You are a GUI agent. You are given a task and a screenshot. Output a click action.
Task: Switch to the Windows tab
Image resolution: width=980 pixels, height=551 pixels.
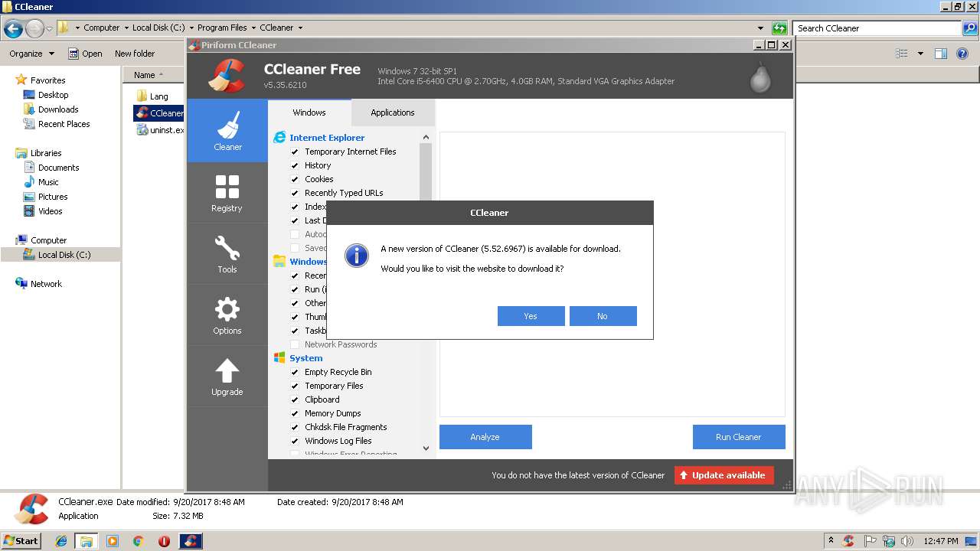click(309, 112)
